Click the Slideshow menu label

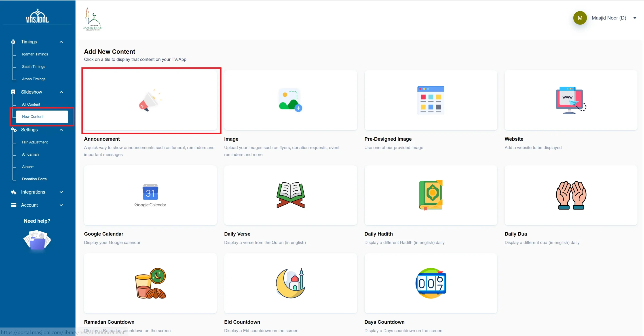(32, 92)
